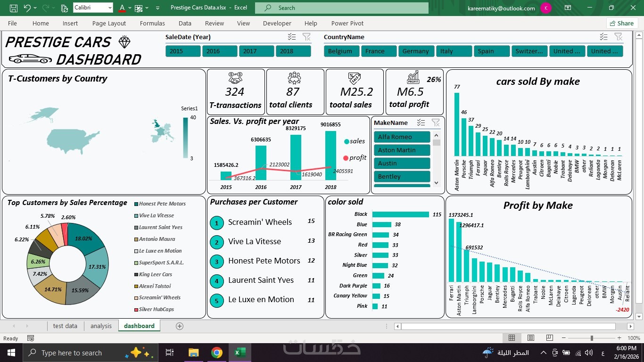
Task: Expand the table formatting dropdown arrow
Action: tap(147, 8)
